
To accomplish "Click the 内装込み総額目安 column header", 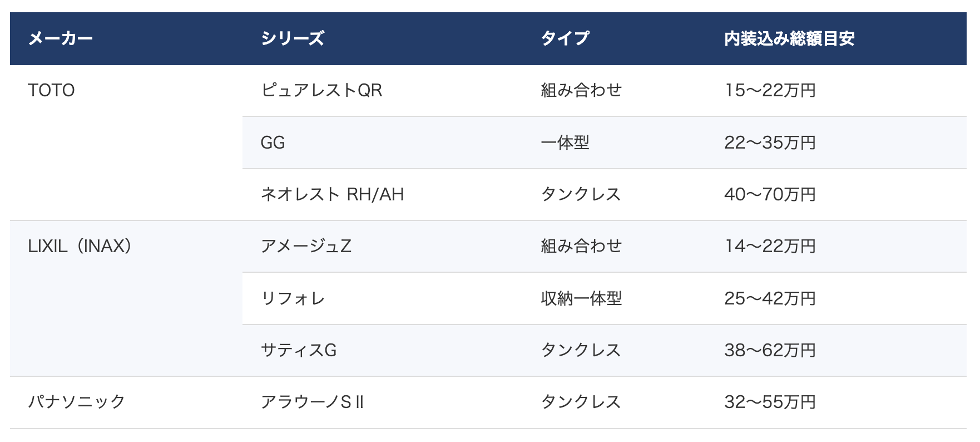I will tap(789, 38).
